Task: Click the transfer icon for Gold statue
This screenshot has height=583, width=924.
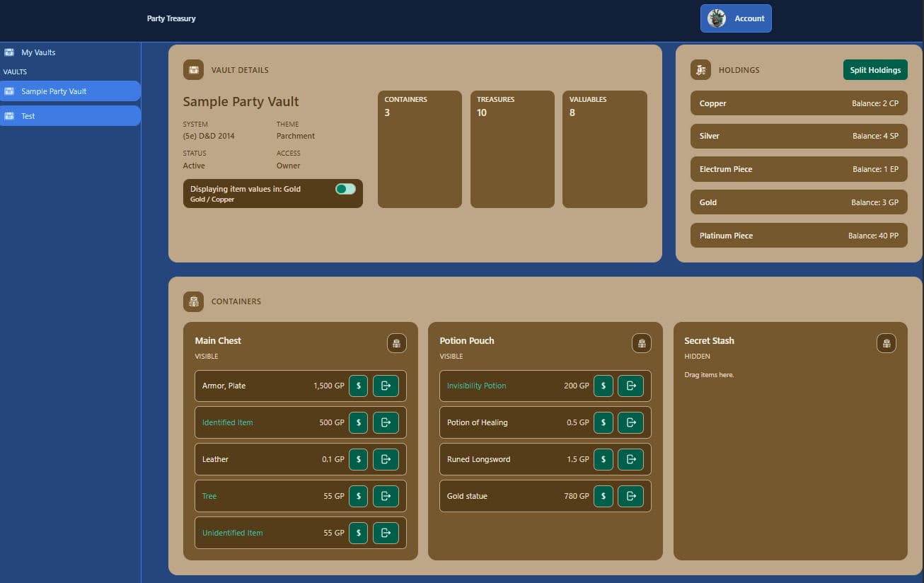Action: 631,496
